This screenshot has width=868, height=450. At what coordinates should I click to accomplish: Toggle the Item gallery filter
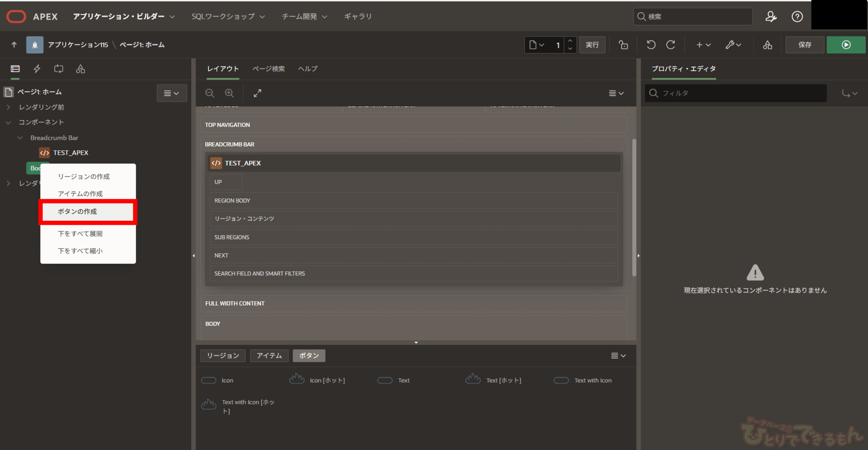(x=269, y=355)
